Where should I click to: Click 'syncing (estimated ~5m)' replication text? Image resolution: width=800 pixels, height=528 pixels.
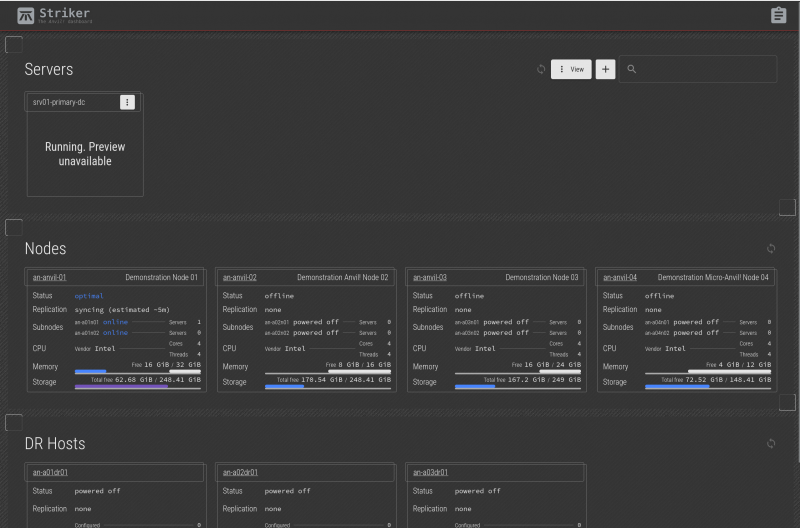122,310
